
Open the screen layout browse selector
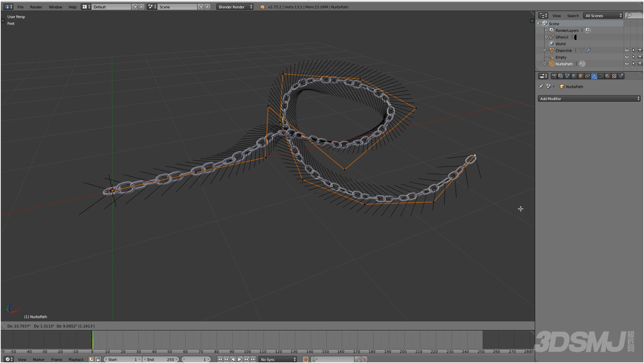[86, 7]
